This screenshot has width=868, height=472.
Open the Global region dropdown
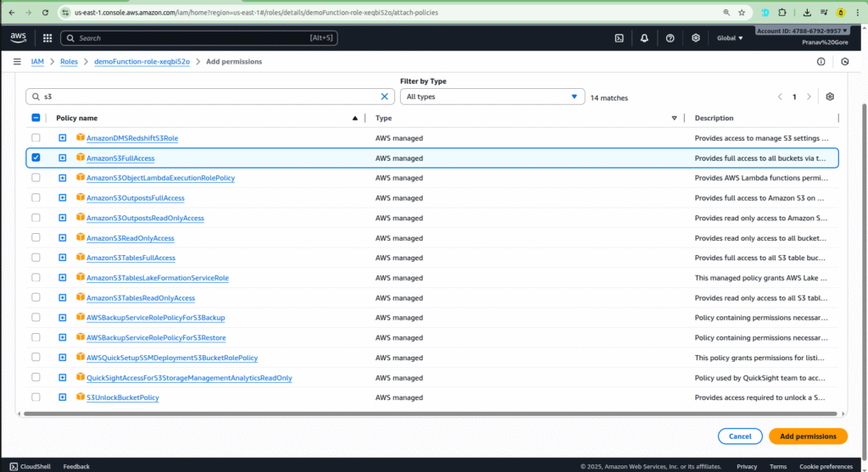click(730, 38)
